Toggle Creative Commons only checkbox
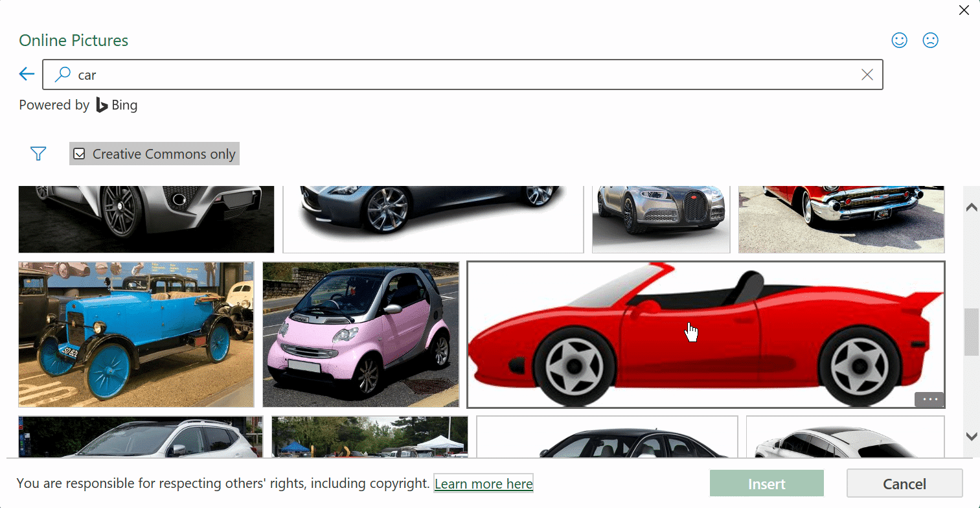This screenshot has width=980, height=508. (x=80, y=154)
